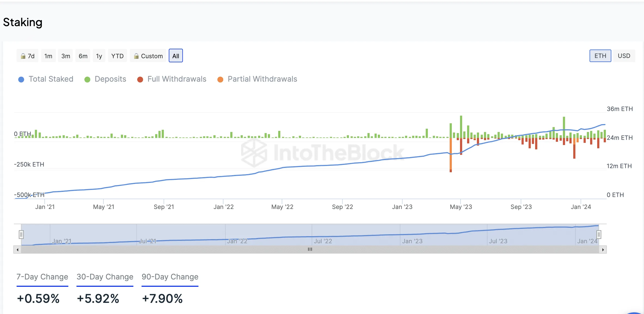This screenshot has width=644, height=314.
Task: Click the right arrow of the navigator scrollbar
Action: [x=603, y=250]
